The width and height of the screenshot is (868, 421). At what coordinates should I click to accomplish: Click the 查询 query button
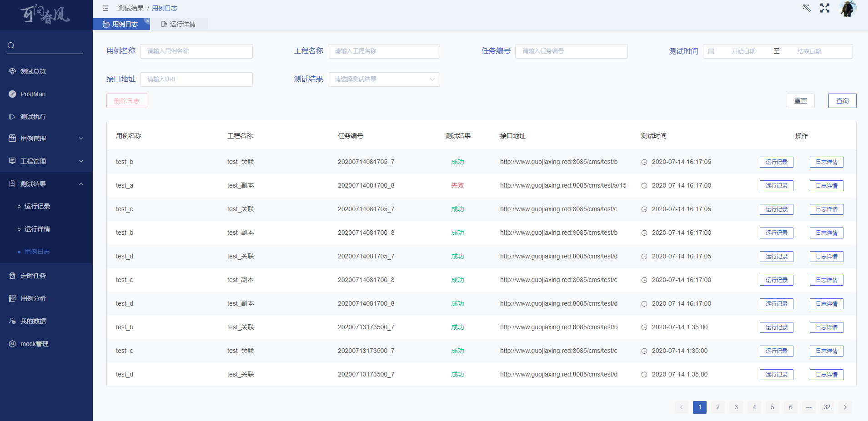click(842, 100)
